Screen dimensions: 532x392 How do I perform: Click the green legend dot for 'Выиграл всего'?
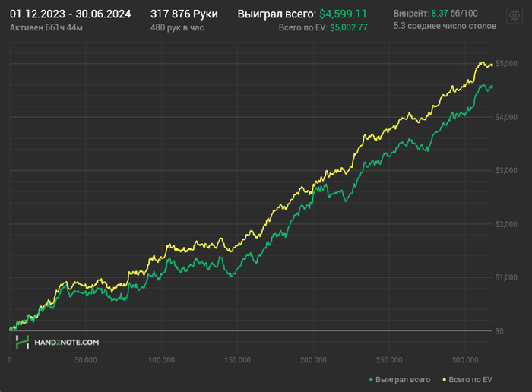[x=371, y=379]
